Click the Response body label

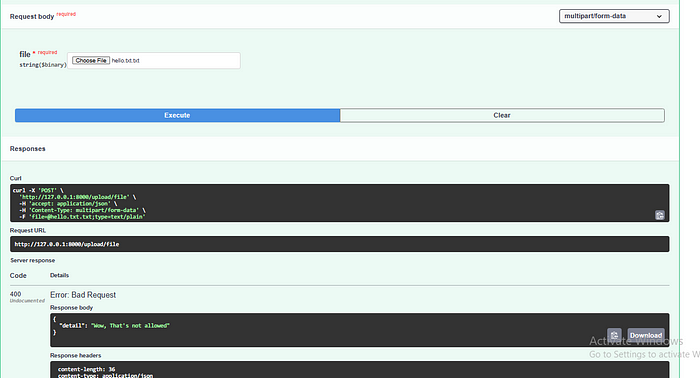[71, 307]
